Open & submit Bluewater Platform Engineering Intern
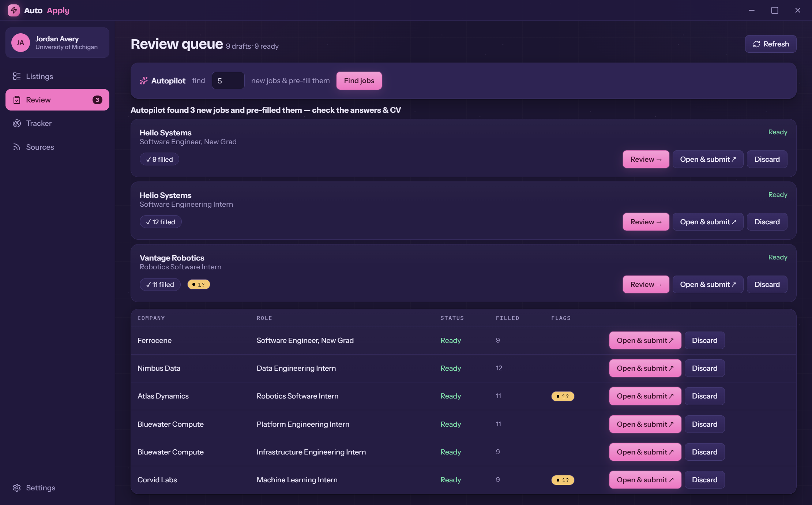Screen dimensions: 812x505 coord(645,424)
